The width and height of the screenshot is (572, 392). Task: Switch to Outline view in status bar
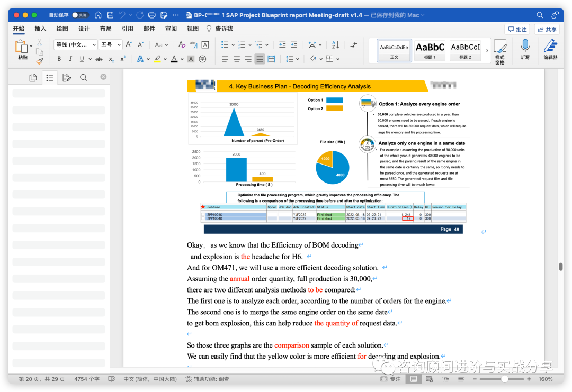[x=446, y=379]
